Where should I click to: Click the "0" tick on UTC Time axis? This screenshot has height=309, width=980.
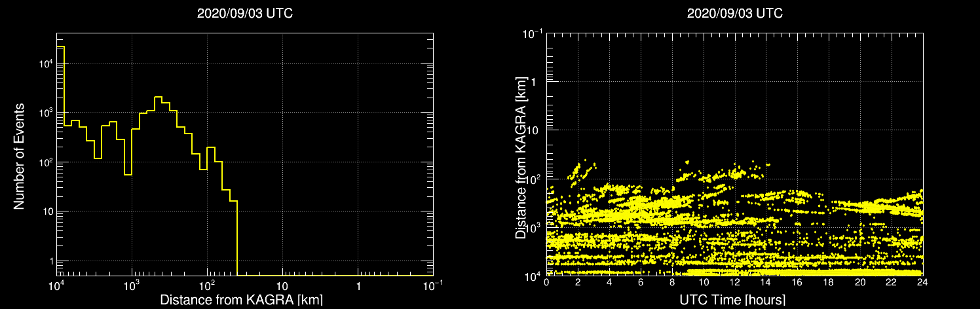[x=546, y=283]
